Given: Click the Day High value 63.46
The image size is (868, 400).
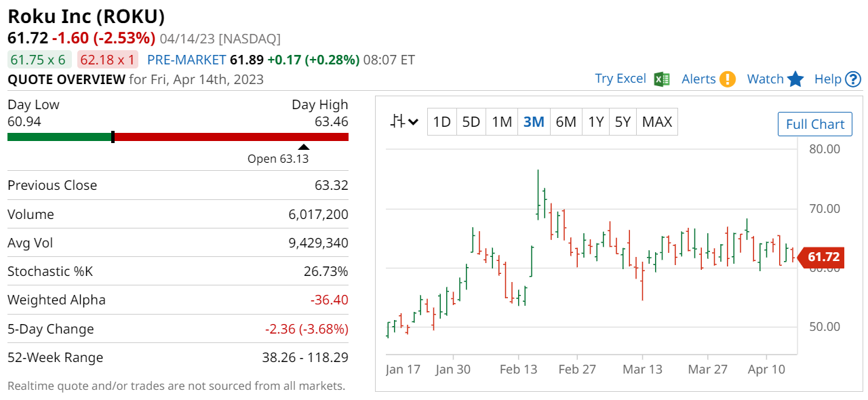Looking at the screenshot, I should pos(331,121).
